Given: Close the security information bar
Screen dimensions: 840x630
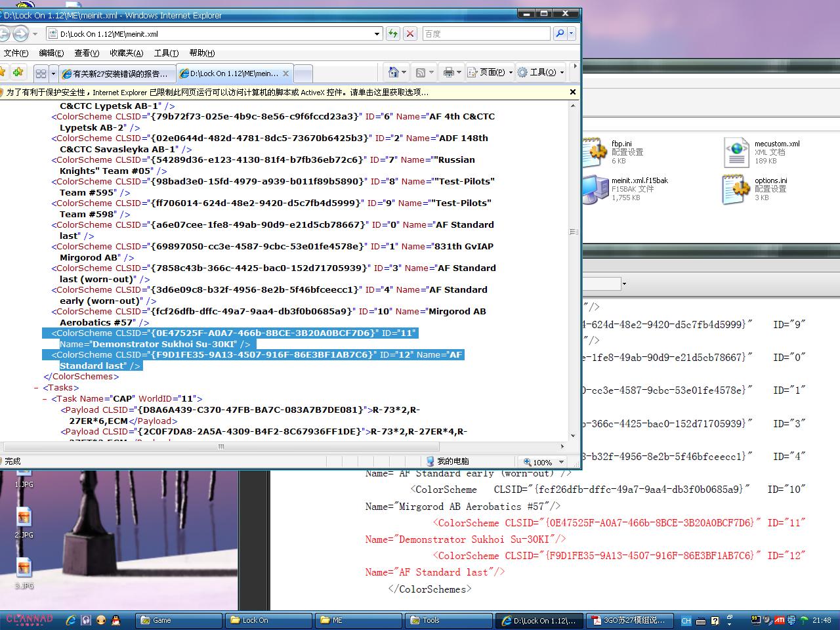Looking at the screenshot, I should pyautogui.click(x=573, y=93).
